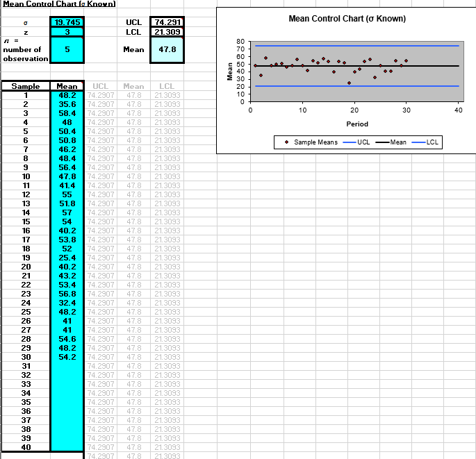Click the x-axis label 20 on chart
The width and height of the screenshot is (476, 459).
click(x=354, y=110)
